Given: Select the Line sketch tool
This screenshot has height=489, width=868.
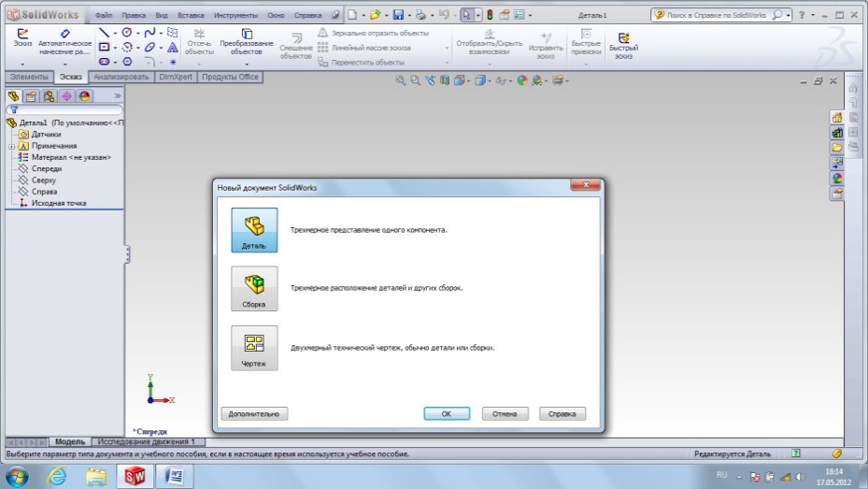Looking at the screenshot, I should 104,34.
